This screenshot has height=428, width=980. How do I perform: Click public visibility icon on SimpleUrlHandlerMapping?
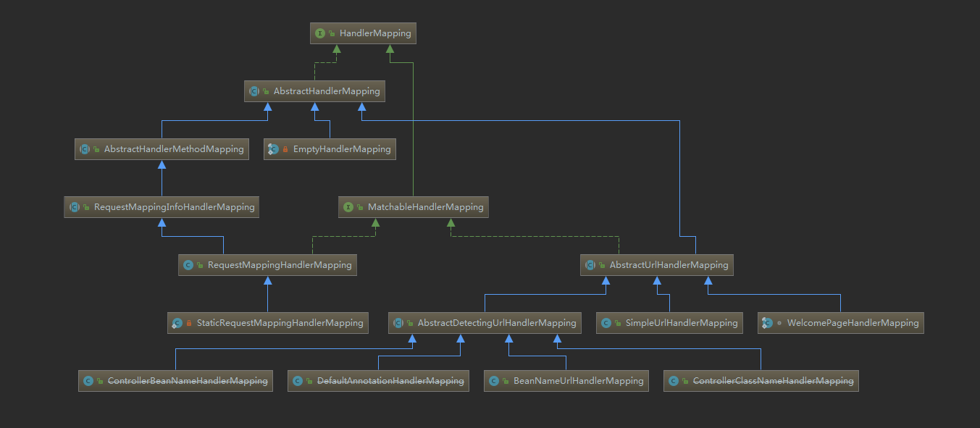pyautogui.click(x=616, y=323)
